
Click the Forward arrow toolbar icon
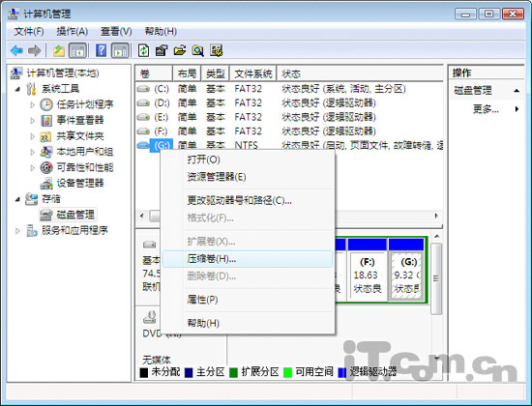[35, 51]
